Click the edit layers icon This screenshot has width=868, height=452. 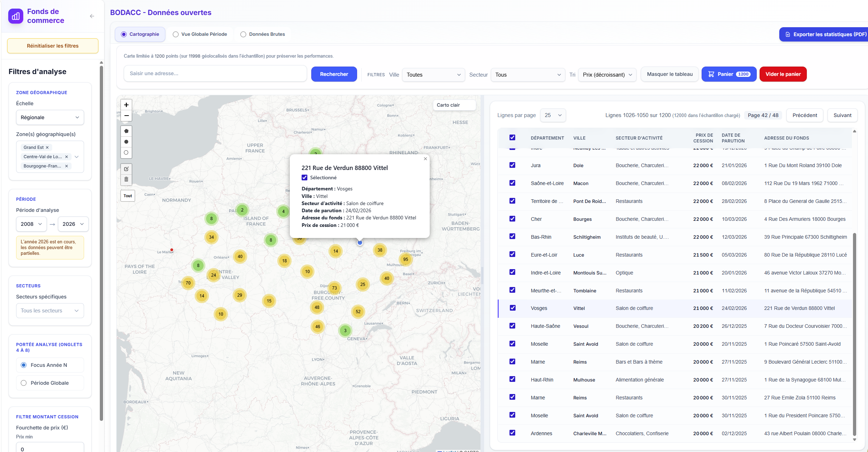126,169
